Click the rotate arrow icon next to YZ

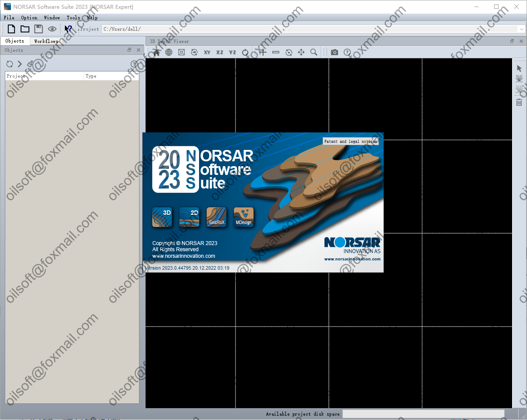tap(245, 52)
